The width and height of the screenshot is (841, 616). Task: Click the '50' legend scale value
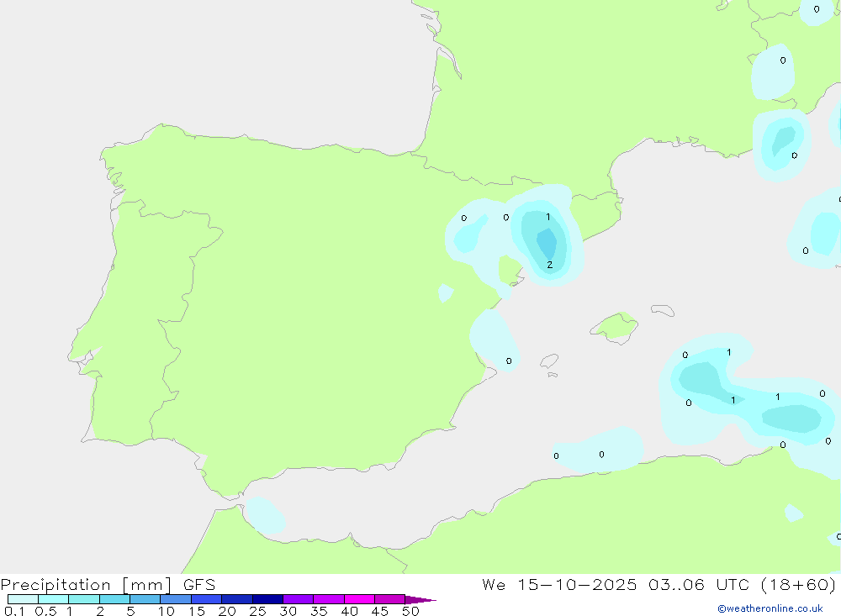click(410, 611)
